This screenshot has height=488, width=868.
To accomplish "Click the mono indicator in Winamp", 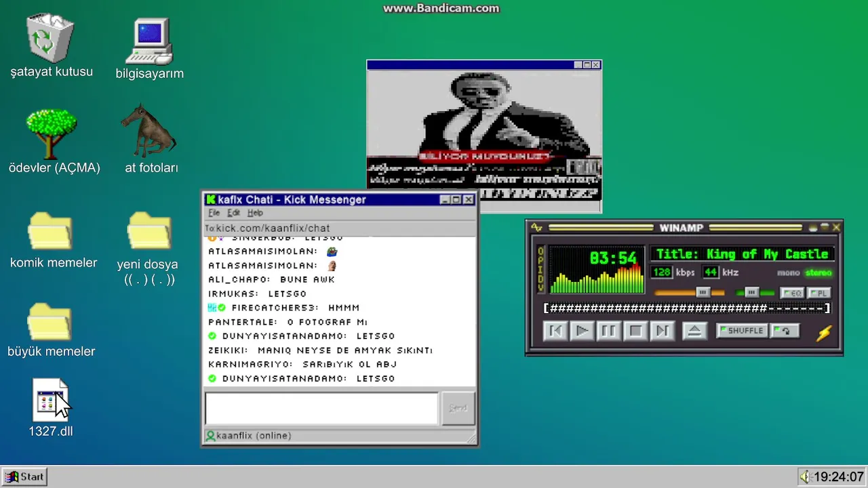I will pos(789,272).
